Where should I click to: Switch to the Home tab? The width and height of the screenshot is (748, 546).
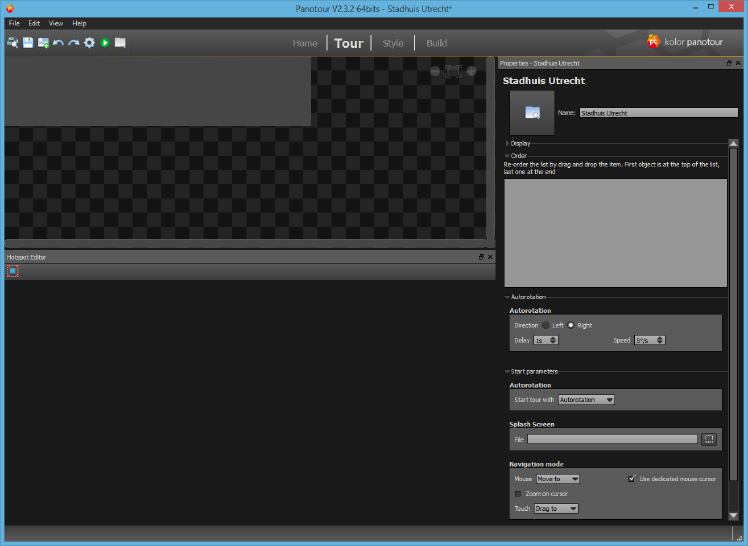[x=305, y=43]
